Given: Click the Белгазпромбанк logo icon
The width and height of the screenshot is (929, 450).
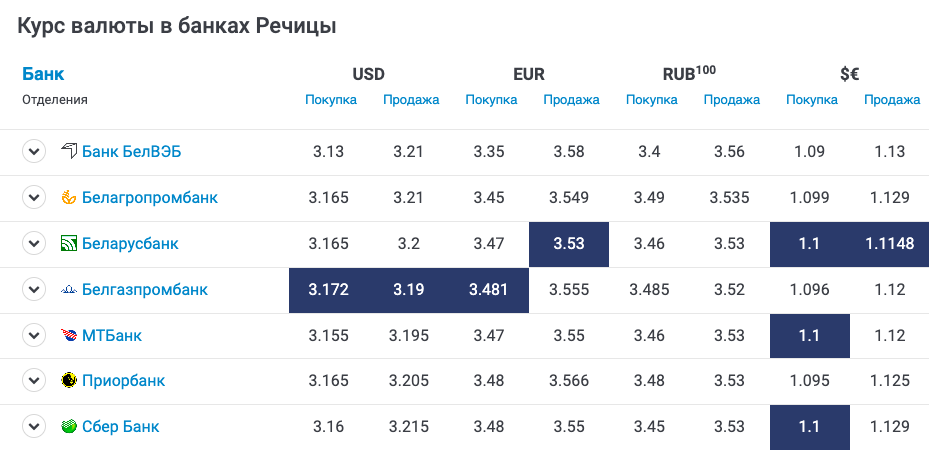Looking at the screenshot, I should [69, 289].
